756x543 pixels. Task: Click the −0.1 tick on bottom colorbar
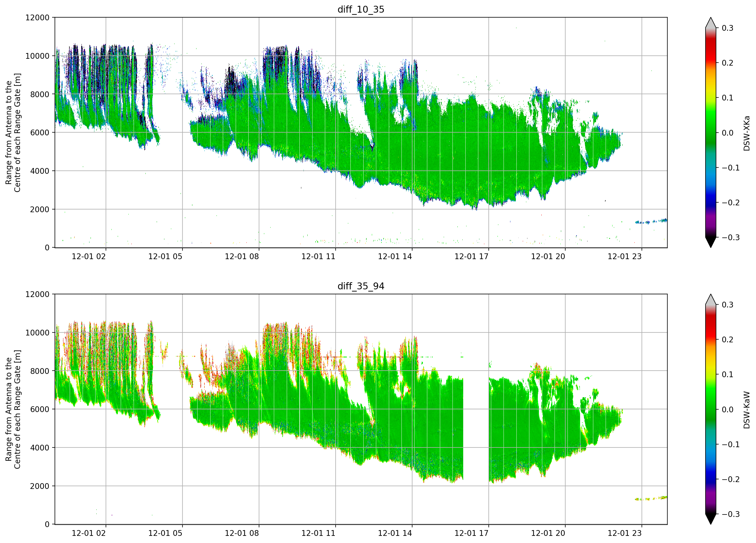730,444
